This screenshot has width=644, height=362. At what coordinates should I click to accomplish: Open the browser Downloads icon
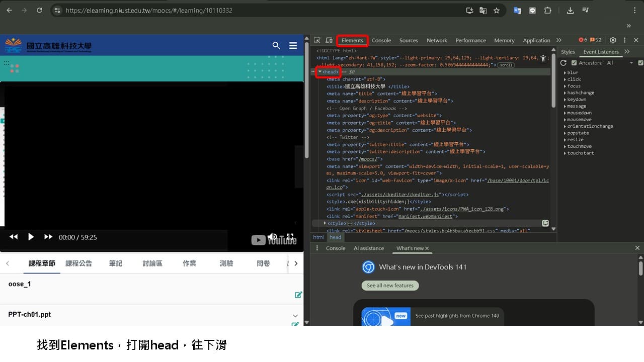570,10
